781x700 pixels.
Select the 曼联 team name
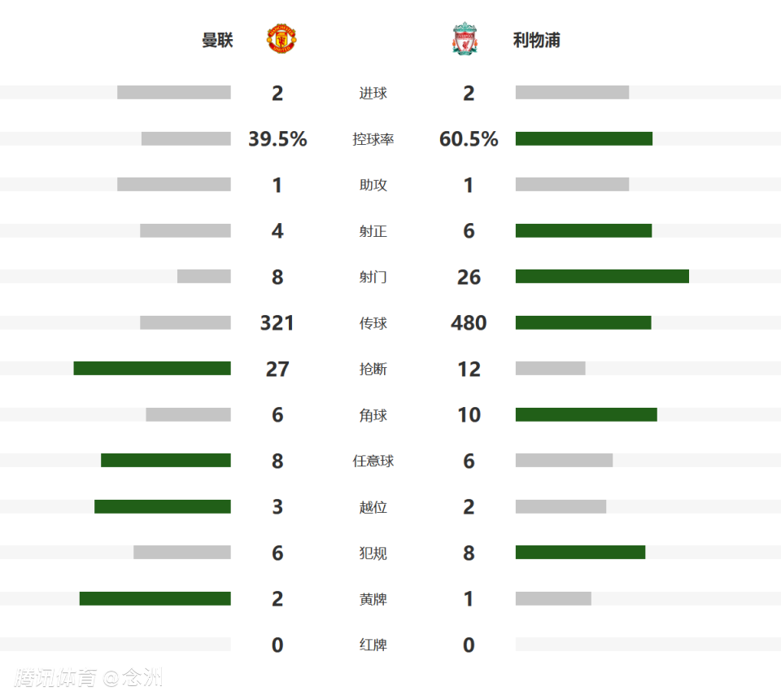(x=217, y=40)
